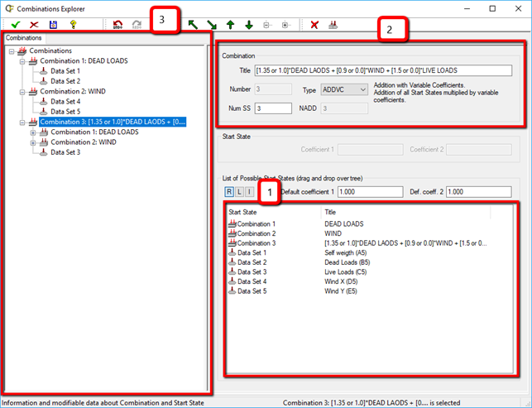The height and width of the screenshot is (408, 532).
Task: Select Data Set 4 in tree
Action: pyautogui.click(x=65, y=102)
